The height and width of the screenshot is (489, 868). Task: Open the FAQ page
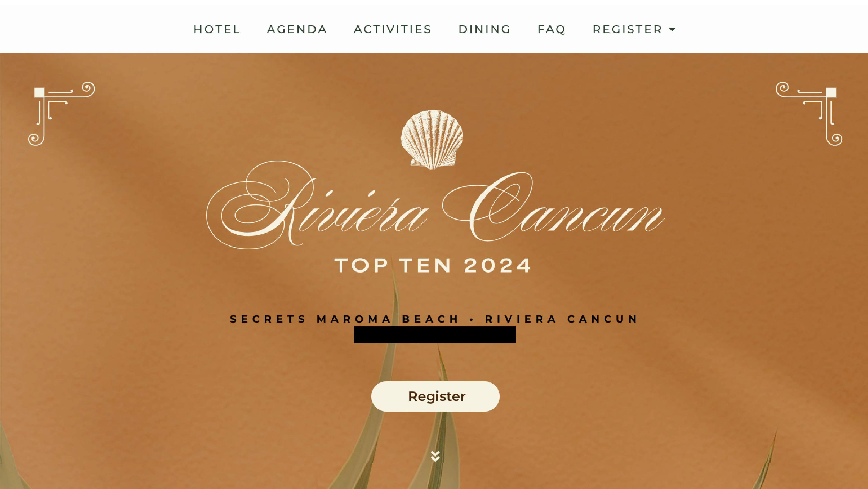(552, 29)
